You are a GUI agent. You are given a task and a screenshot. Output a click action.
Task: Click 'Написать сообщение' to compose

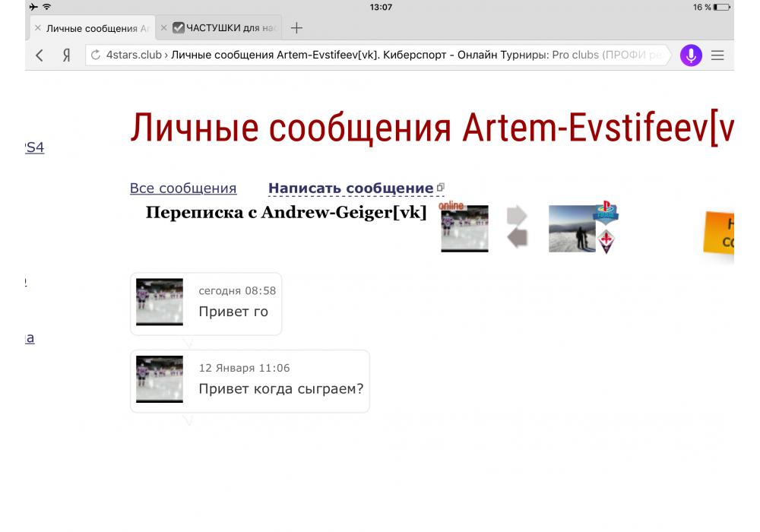click(x=350, y=188)
